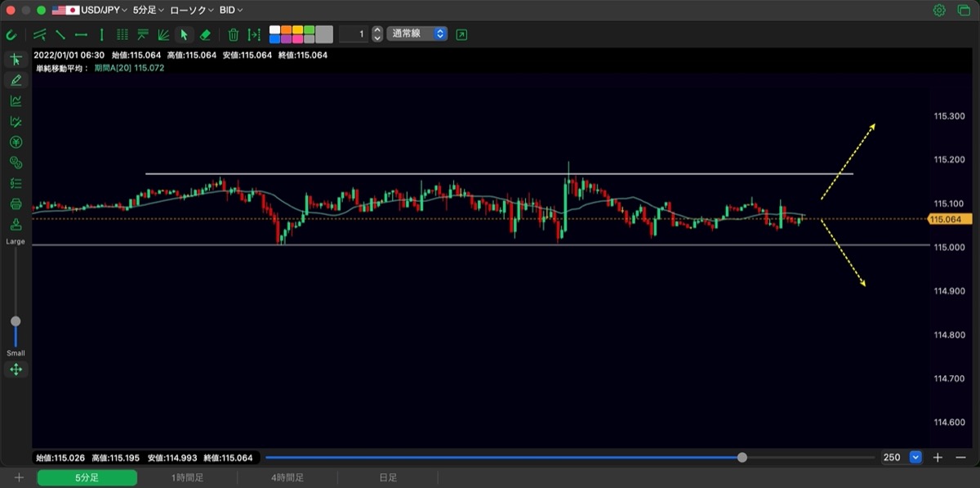
Task: Select the green 5分足 tab
Action: point(87,477)
